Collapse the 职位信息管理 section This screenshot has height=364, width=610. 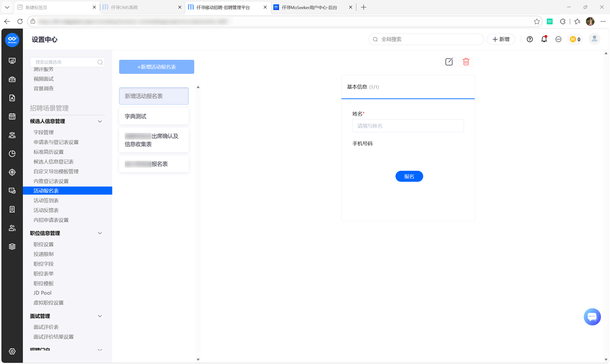[100, 233]
